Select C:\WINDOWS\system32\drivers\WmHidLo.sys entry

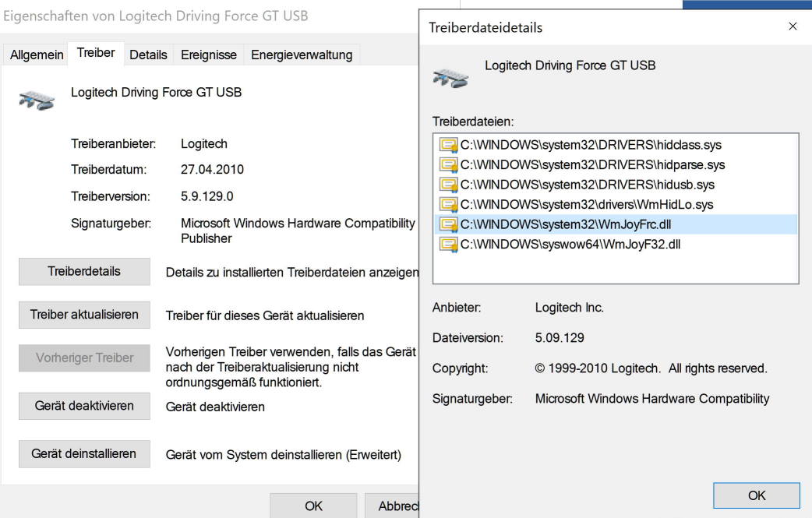click(x=615, y=204)
